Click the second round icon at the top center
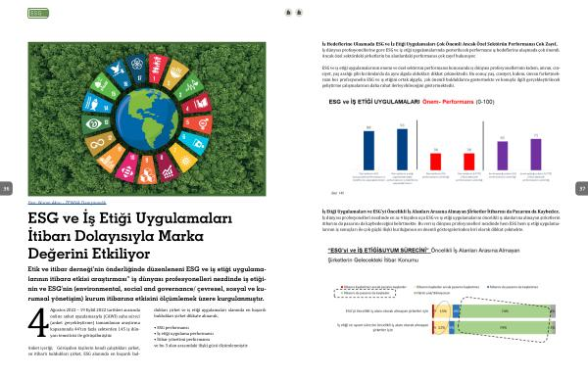 (299, 13)
